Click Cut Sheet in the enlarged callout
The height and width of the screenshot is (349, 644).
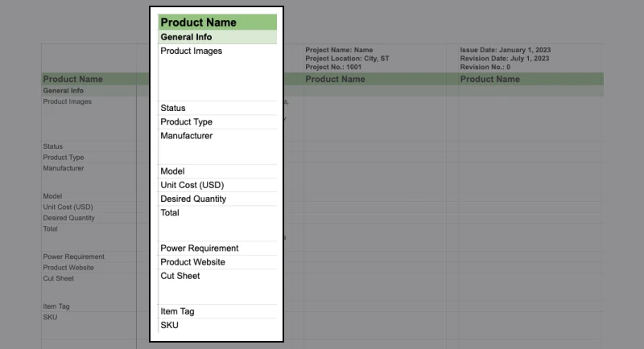[x=180, y=276]
